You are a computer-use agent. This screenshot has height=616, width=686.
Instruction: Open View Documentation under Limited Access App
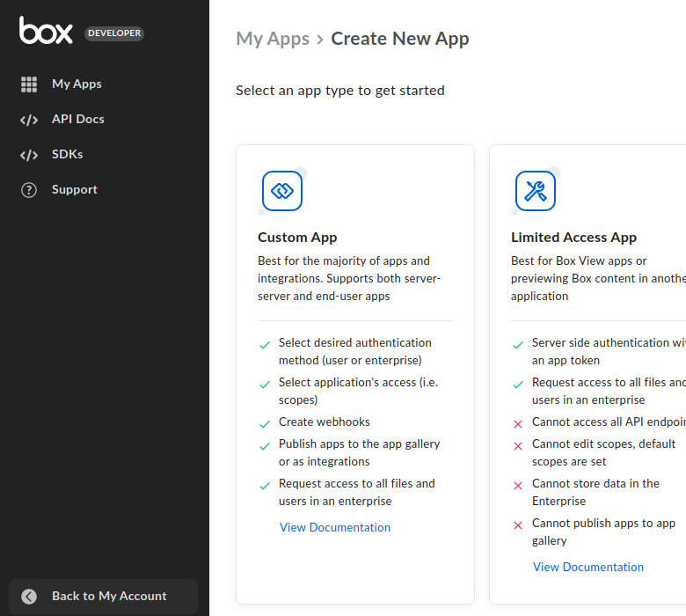588,568
